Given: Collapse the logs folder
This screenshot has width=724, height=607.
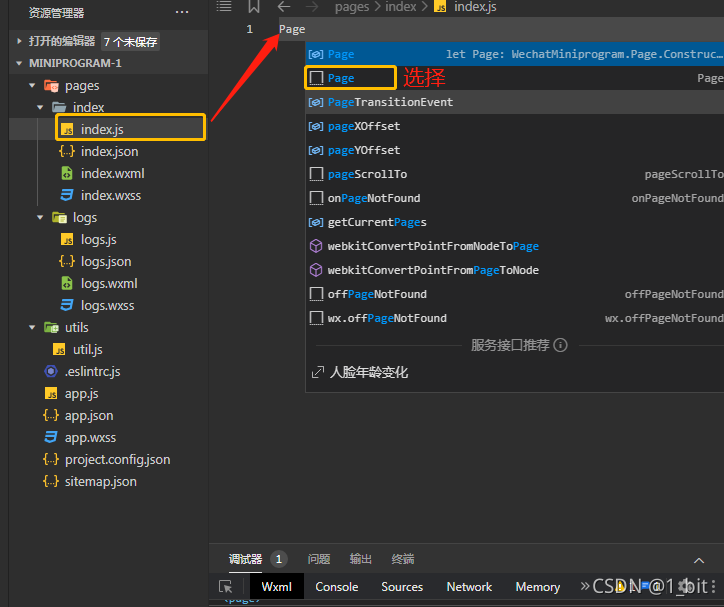Looking at the screenshot, I should click(x=40, y=217).
